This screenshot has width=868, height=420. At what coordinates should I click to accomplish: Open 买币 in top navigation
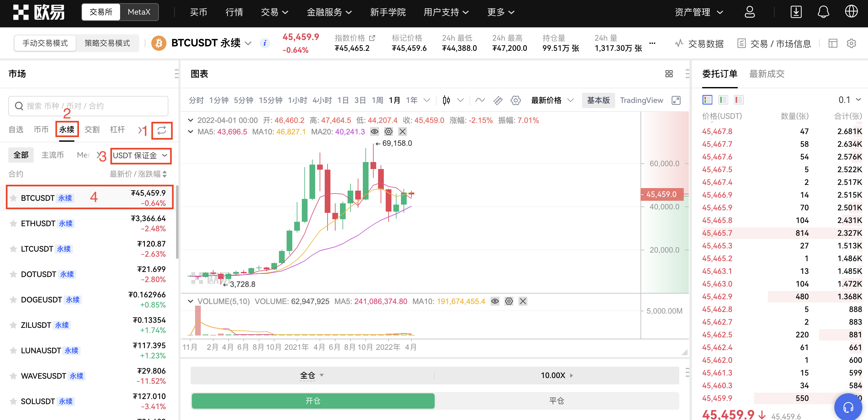[199, 12]
